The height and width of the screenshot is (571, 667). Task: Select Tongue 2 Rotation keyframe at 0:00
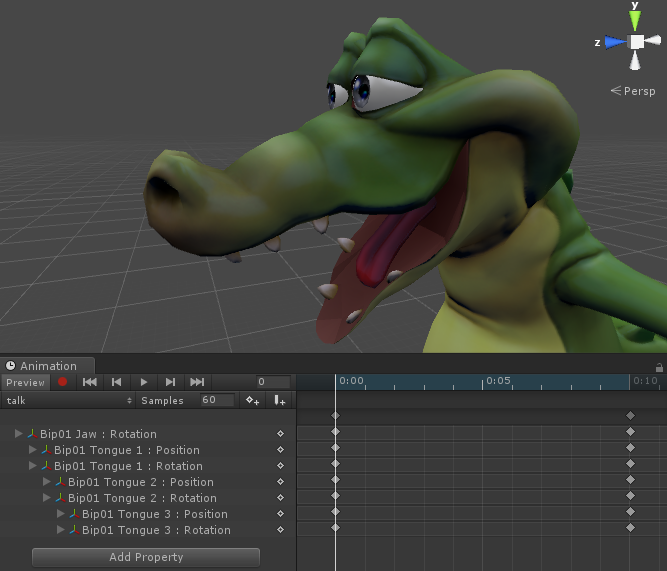pyautogui.click(x=335, y=496)
